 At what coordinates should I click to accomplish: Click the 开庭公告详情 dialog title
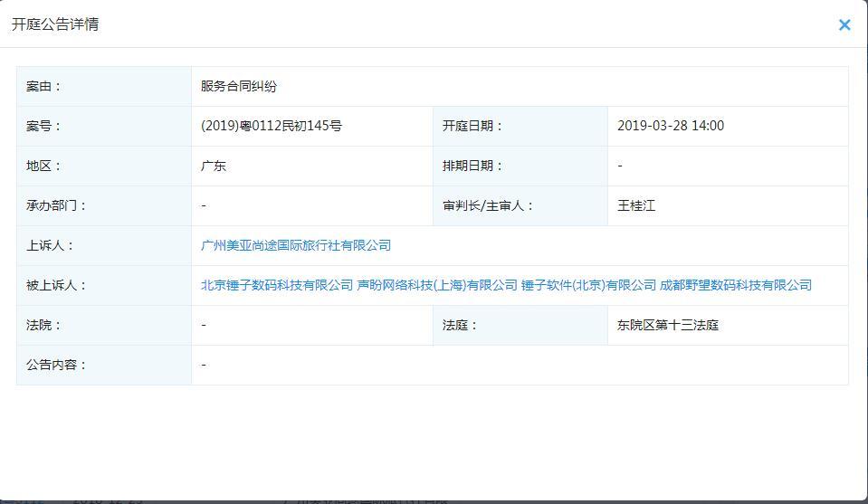coord(55,24)
